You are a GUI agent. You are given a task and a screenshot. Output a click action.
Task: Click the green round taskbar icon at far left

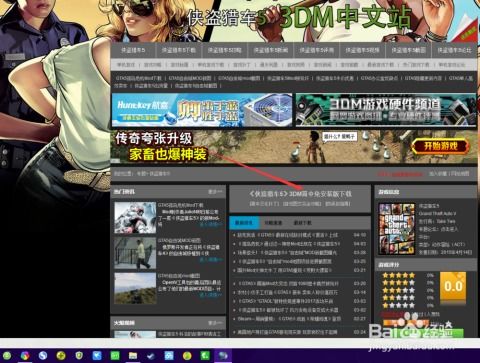pyautogui.click(x=6, y=356)
